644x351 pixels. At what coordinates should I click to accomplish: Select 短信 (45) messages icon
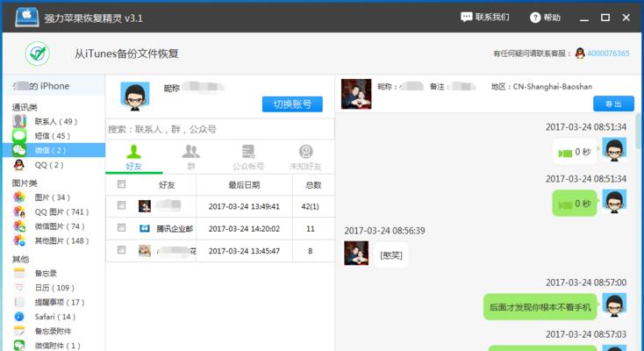(x=19, y=136)
